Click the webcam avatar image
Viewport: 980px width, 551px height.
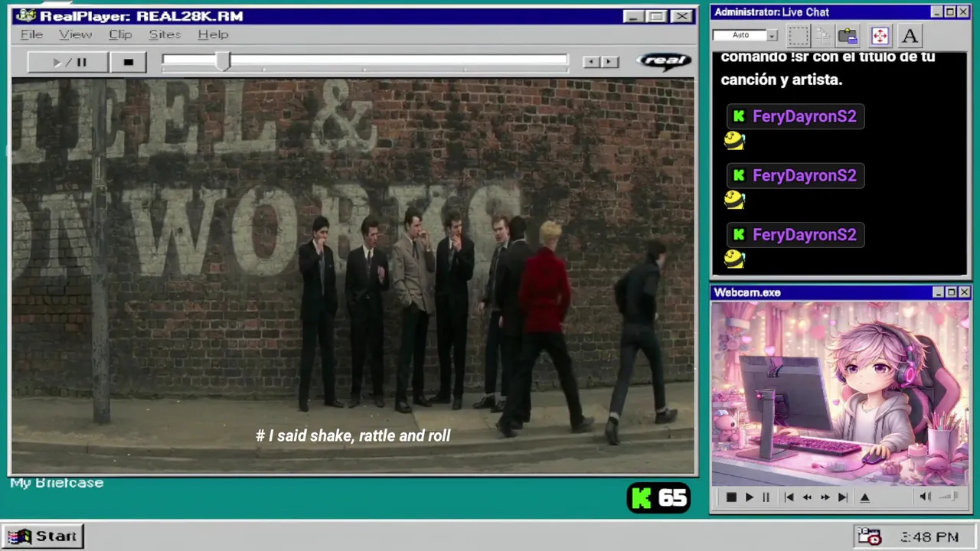840,394
